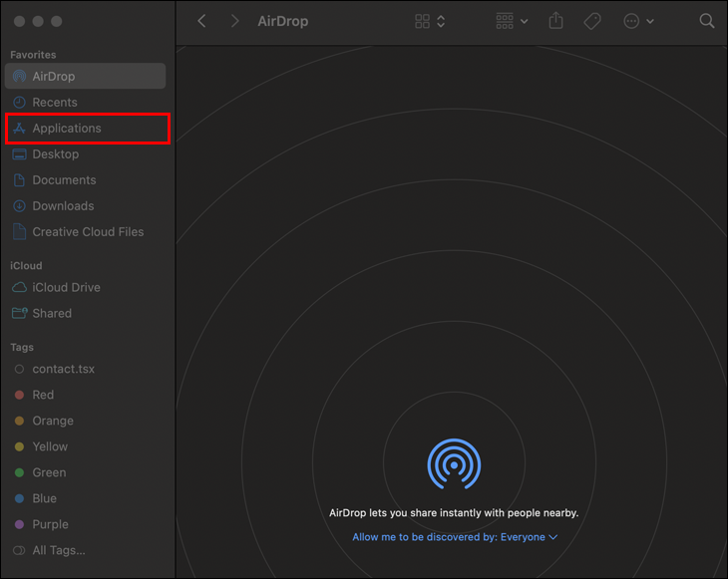Click the Yellow tag color dot
Viewport: 728px width, 579px height.
point(20,446)
